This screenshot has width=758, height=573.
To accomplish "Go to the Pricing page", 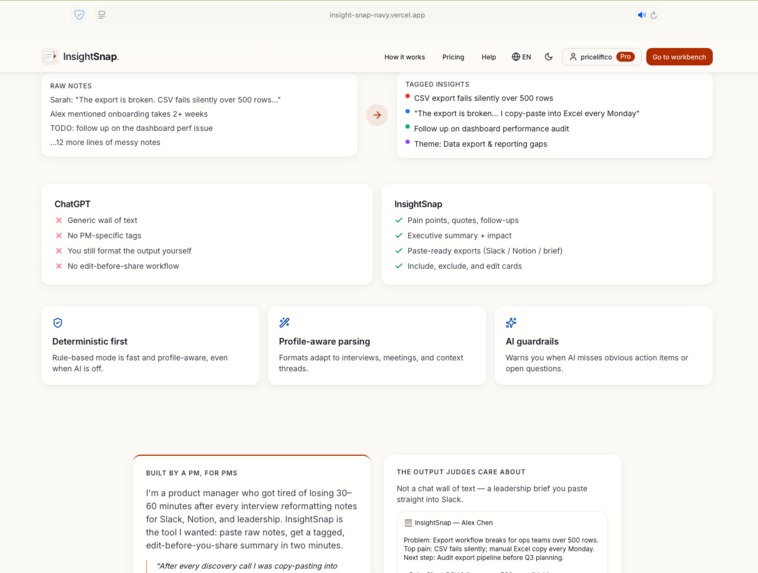I will coord(453,57).
